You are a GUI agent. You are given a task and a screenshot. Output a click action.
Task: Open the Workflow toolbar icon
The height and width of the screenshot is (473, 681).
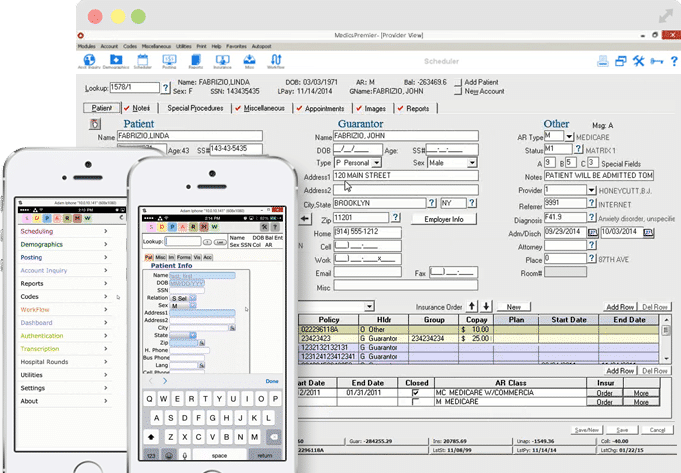(276, 61)
